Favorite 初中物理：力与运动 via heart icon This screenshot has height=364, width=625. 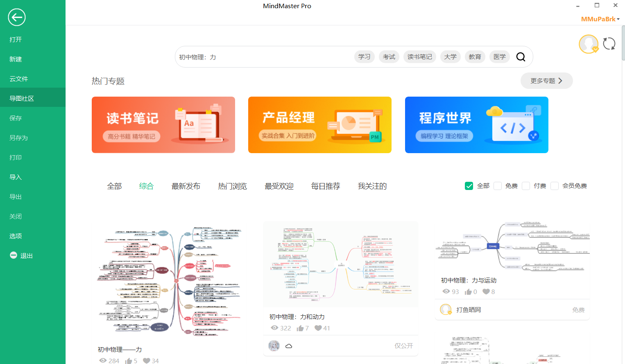486,292
